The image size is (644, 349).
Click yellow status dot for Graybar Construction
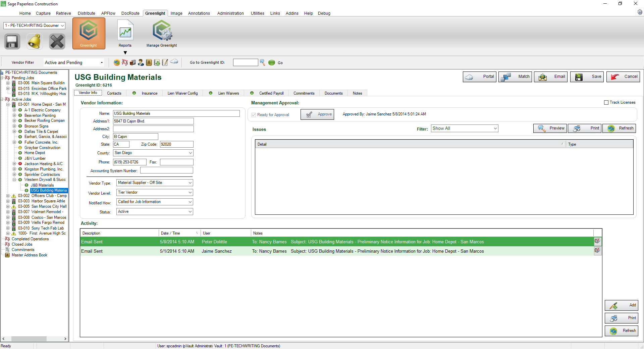click(x=20, y=148)
